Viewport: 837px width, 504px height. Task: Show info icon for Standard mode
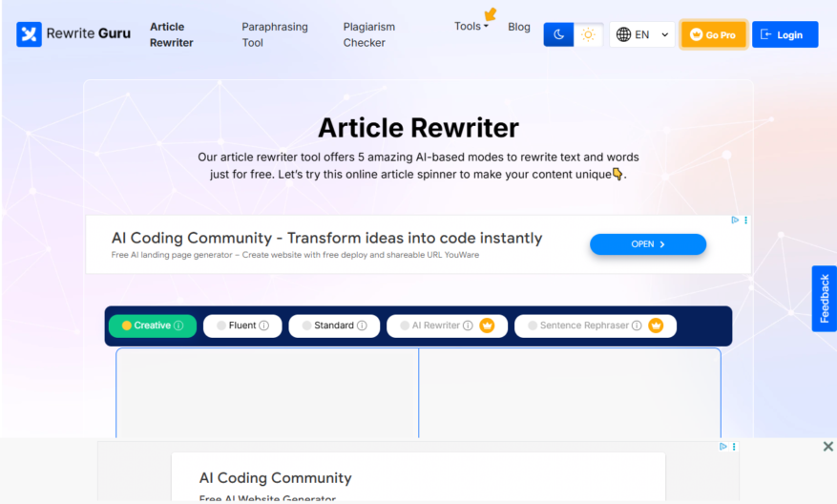click(x=362, y=325)
